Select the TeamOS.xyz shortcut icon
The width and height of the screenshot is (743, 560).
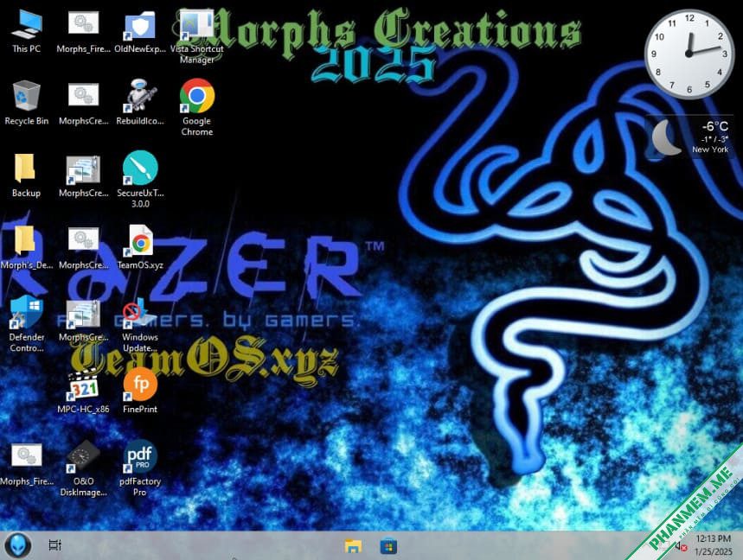click(140, 247)
